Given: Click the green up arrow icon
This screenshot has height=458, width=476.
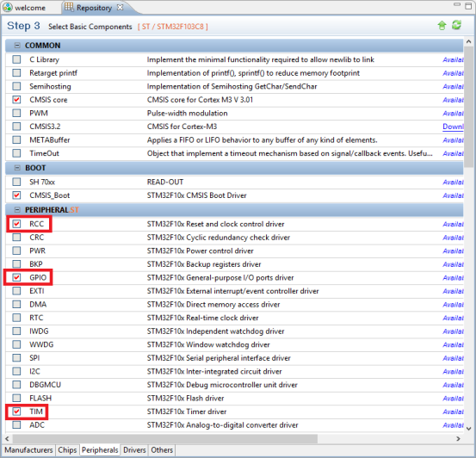Looking at the screenshot, I should coord(442,26).
